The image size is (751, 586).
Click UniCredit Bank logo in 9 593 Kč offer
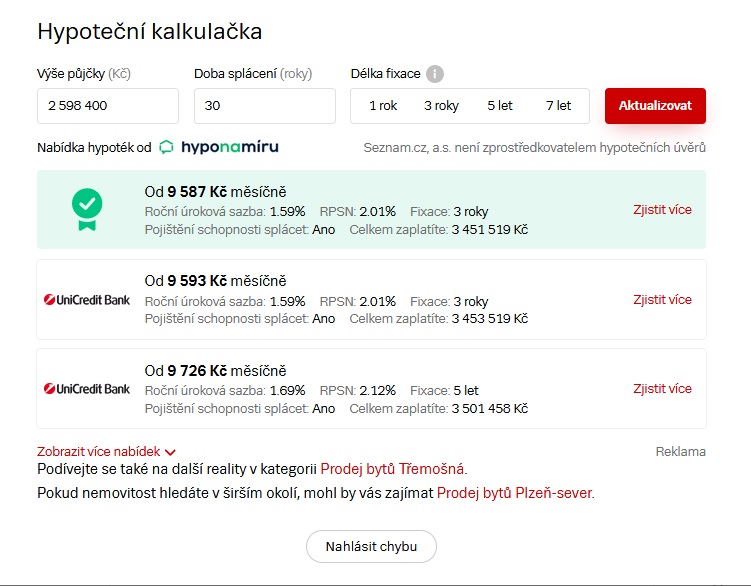coord(87,300)
